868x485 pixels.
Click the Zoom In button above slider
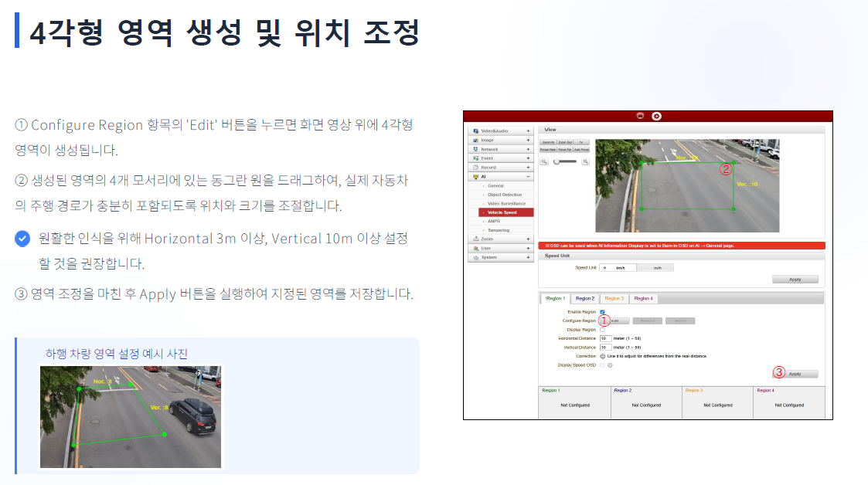point(548,143)
